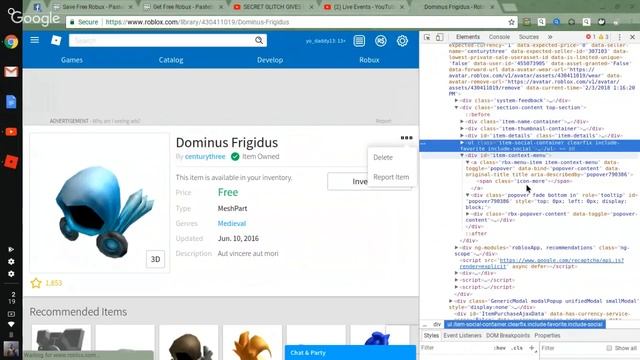Launch Chrome from the shelf

pos(11,42)
